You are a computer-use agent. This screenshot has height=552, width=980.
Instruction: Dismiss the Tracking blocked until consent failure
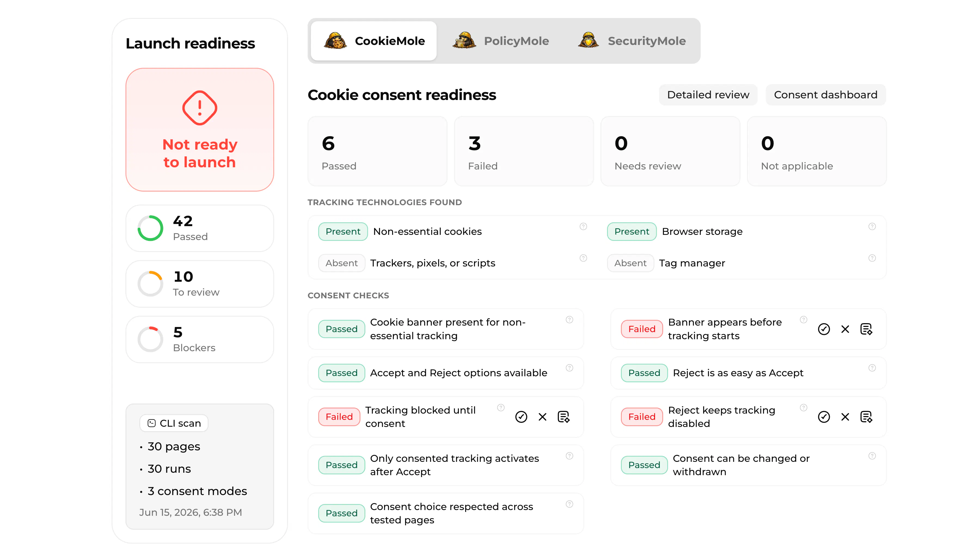543,417
